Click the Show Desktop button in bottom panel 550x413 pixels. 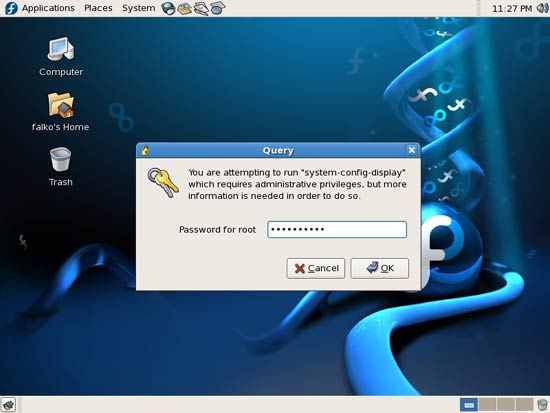click(x=8, y=405)
